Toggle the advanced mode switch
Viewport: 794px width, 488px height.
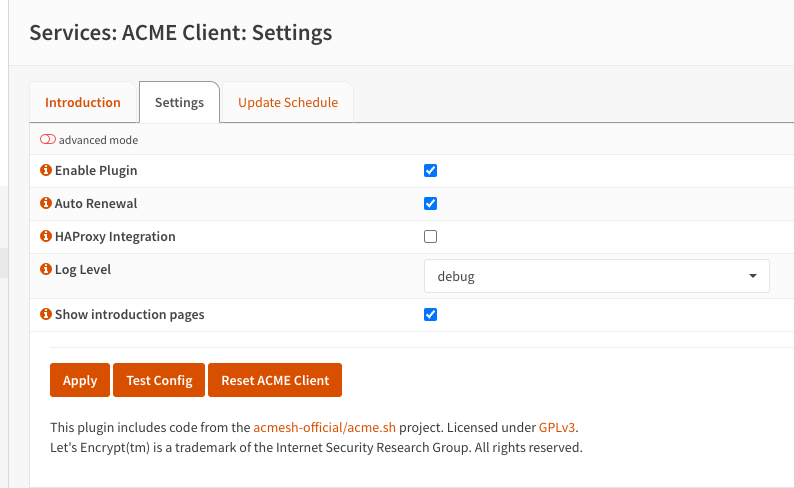(48, 139)
